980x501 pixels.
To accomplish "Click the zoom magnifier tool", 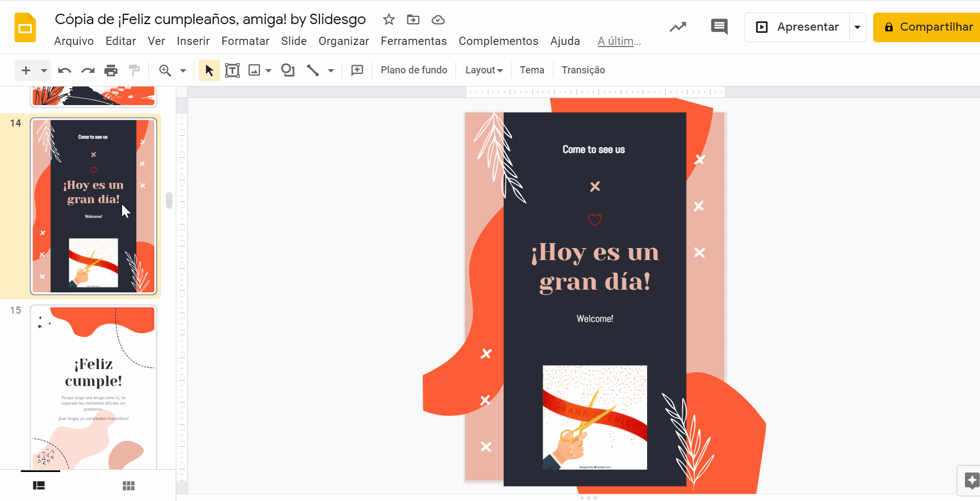I will pos(165,70).
